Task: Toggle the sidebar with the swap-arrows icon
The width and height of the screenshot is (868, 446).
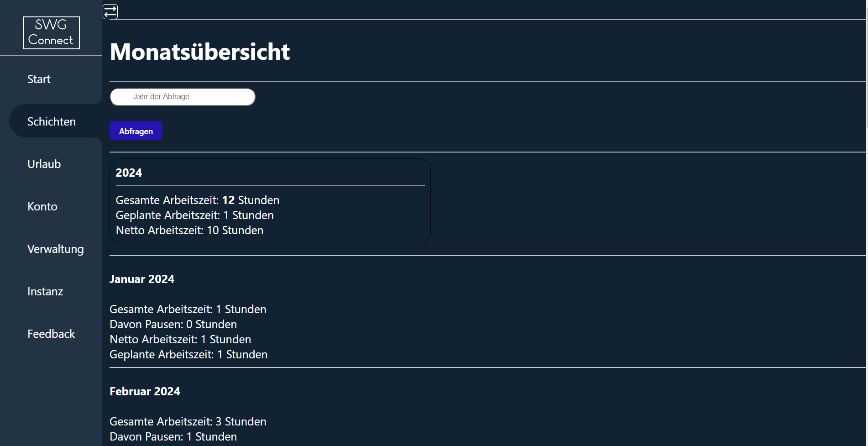Action: coord(110,11)
